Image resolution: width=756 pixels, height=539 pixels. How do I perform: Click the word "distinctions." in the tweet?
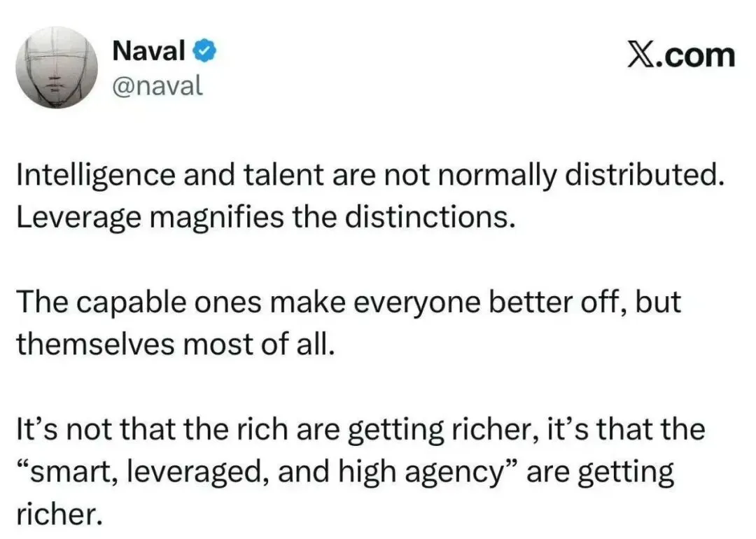(x=430, y=217)
